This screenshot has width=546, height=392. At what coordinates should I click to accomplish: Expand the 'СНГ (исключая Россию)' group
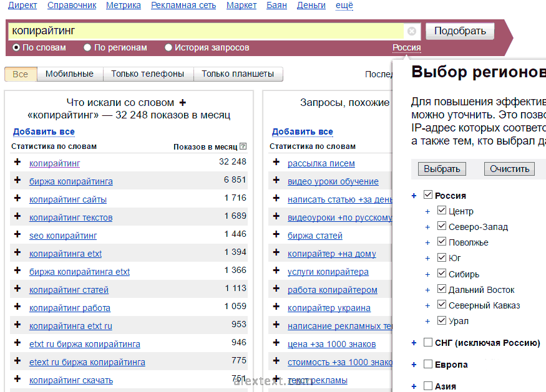414,343
